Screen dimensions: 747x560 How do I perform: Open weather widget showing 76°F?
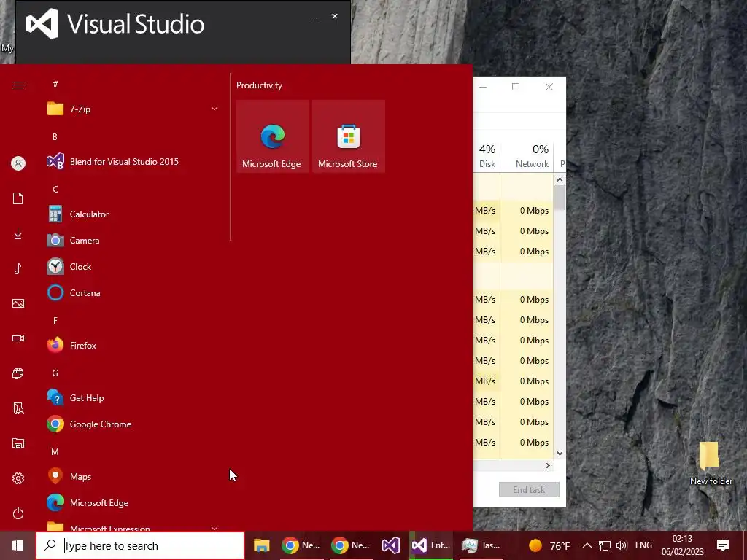pos(549,545)
